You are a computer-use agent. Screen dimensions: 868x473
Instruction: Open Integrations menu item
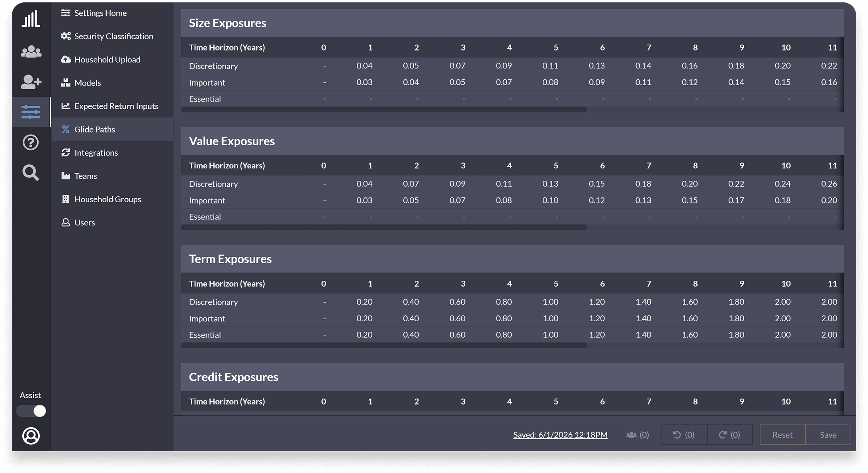(112, 152)
